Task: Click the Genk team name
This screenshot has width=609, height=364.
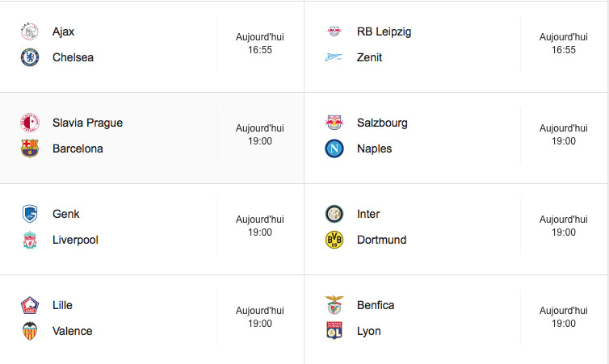Action: coord(65,214)
